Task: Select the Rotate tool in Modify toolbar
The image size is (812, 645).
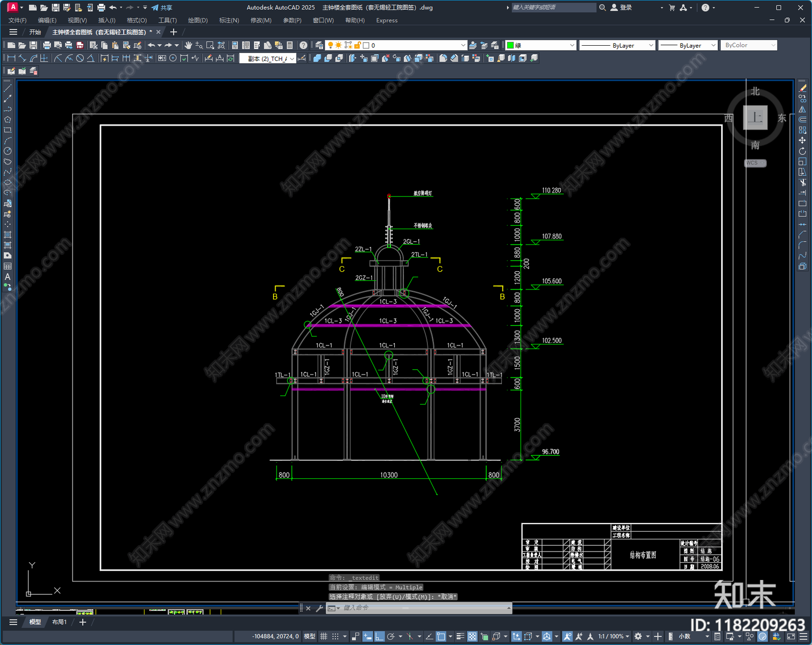Action: (x=802, y=151)
